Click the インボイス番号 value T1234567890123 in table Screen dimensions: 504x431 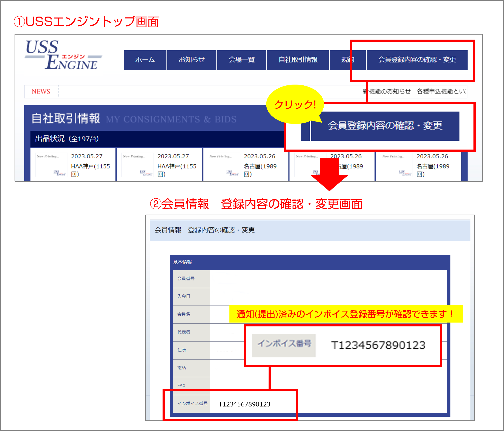[x=244, y=404]
